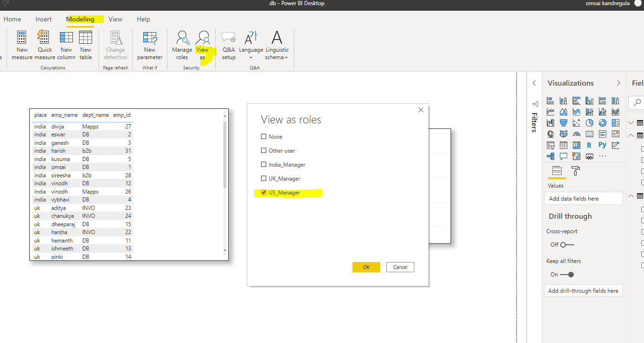Expand the collapsed table in Fields pane
The width and height of the screenshot is (644, 343).
631,123
